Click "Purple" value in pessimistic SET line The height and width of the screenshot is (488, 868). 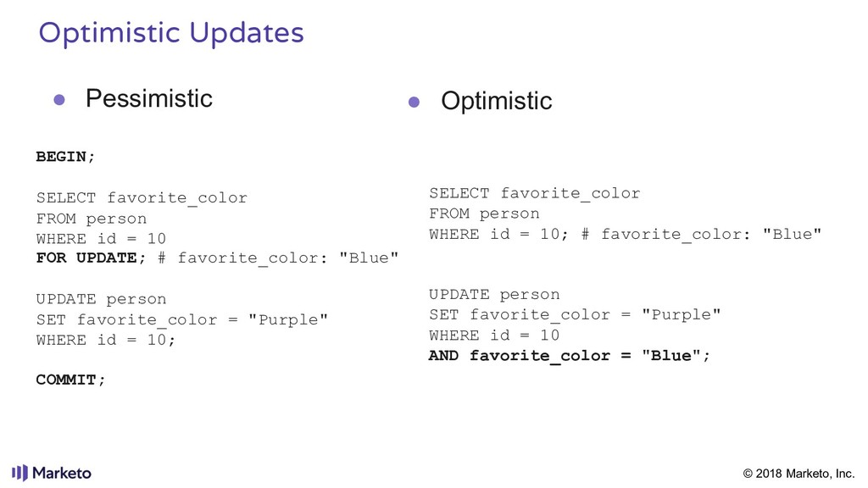tap(288, 319)
